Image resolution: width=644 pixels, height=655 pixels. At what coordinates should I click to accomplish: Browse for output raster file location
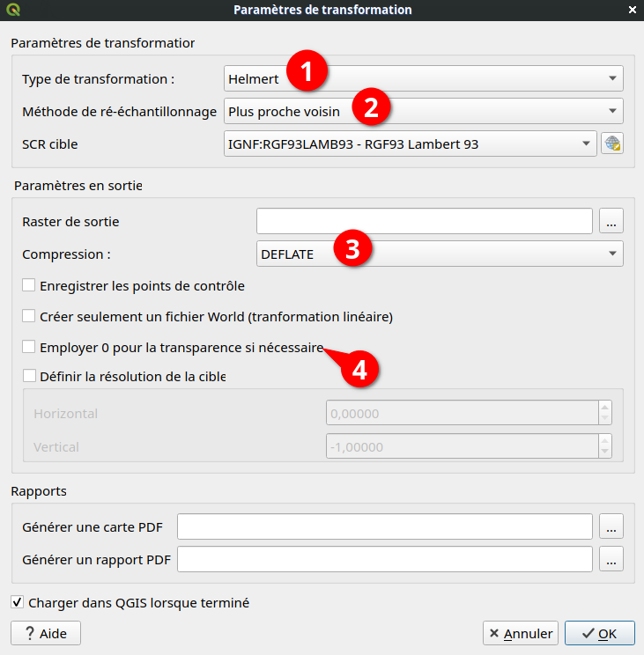611,222
